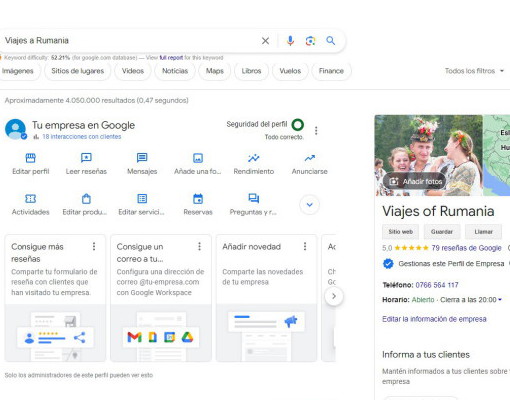This screenshot has width=510, height=400.
Task: Click the business profile avatar icon
Action: coord(16,129)
